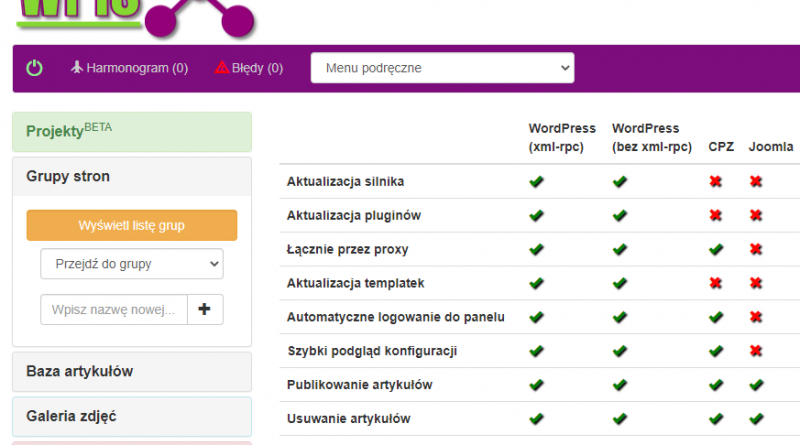
Task: Click Usuwanie artykułów Joomla checkmark
Action: pos(756,418)
